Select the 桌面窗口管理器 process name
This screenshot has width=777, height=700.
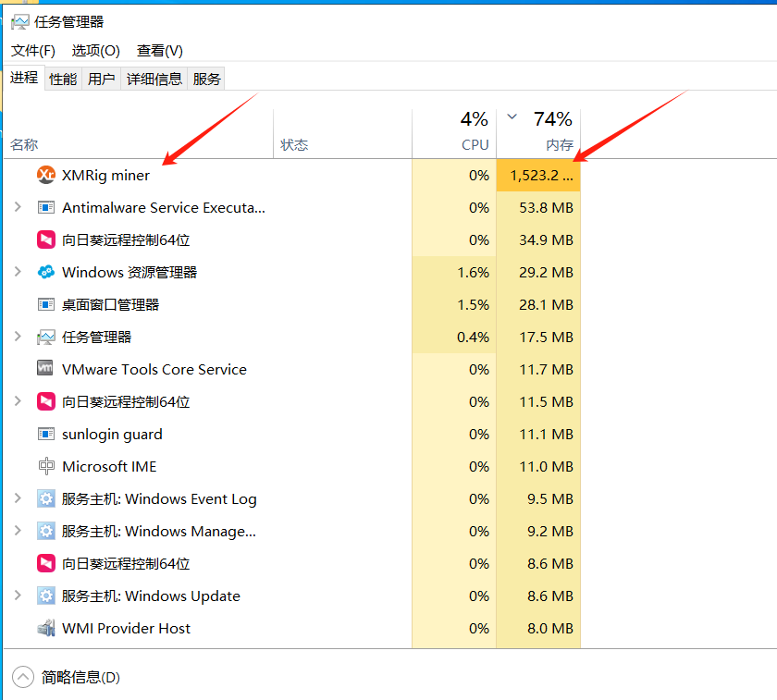(x=110, y=304)
